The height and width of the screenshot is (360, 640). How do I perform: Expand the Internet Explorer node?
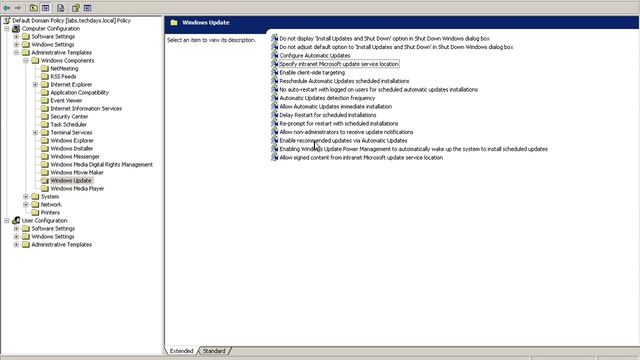36,84
